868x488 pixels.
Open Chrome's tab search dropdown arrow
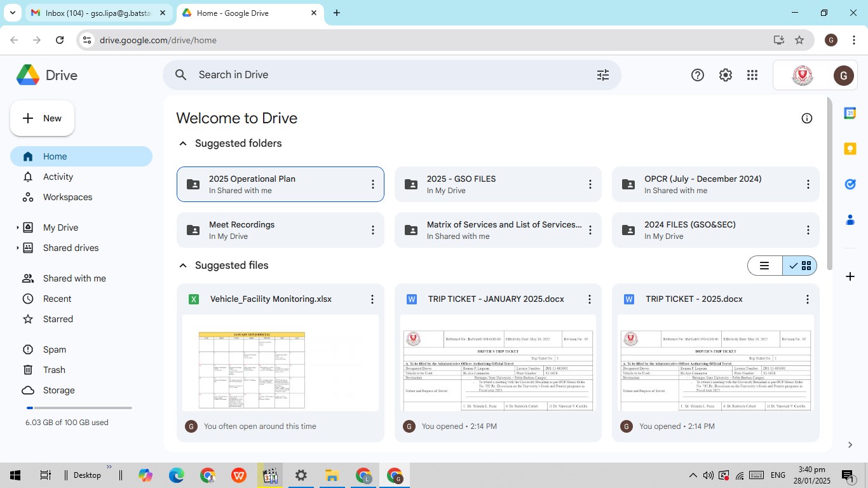(x=12, y=13)
